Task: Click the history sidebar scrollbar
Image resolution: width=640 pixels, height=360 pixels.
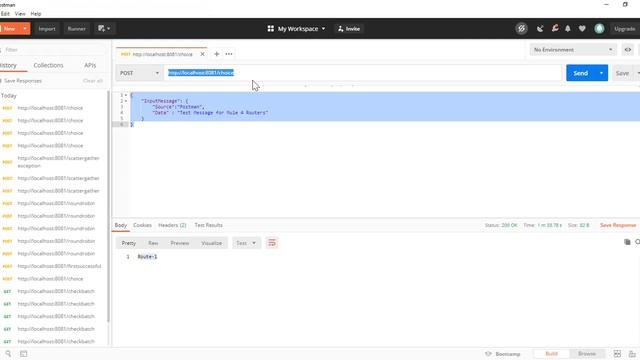Action: (x=108, y=206)
